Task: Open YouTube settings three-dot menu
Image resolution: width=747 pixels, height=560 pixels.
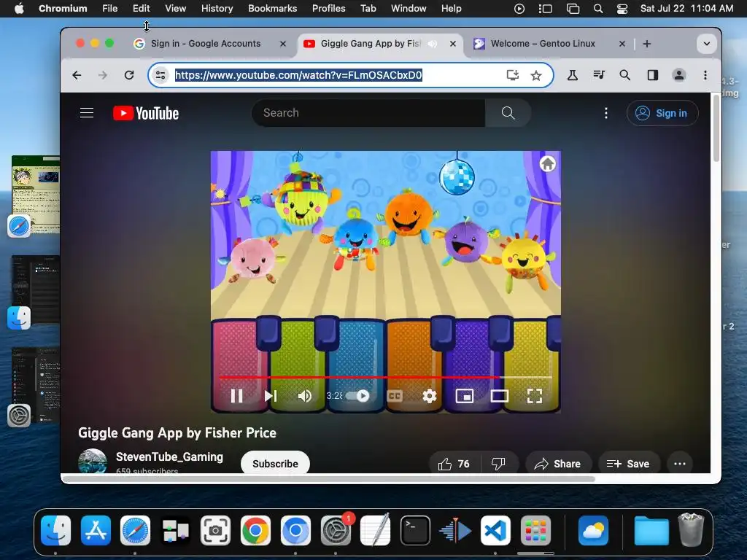Action: pyautogui.click(x=606, y=113)
